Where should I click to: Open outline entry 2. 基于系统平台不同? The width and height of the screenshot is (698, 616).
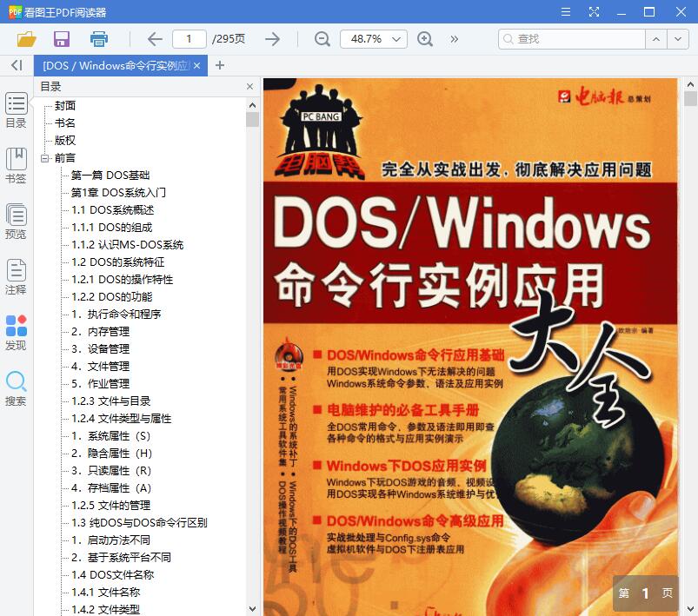[121, 557]
